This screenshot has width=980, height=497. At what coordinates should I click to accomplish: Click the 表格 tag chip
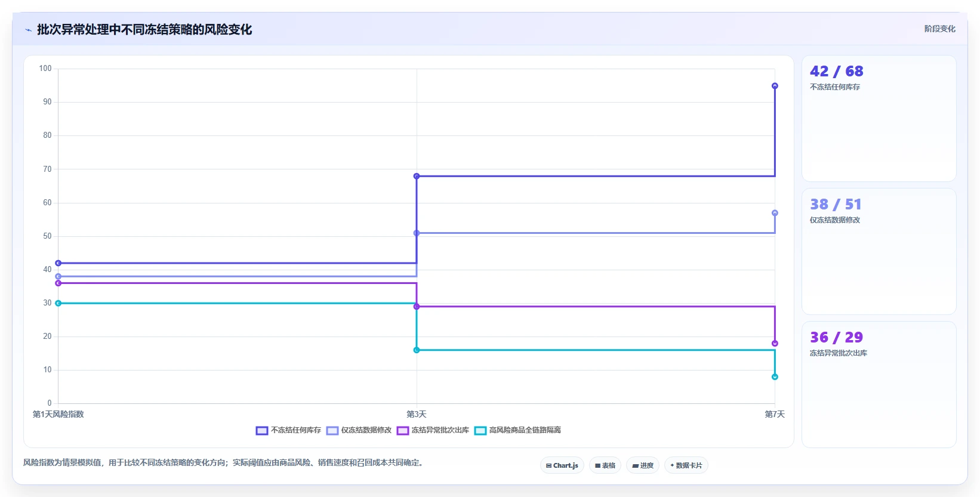605,465
